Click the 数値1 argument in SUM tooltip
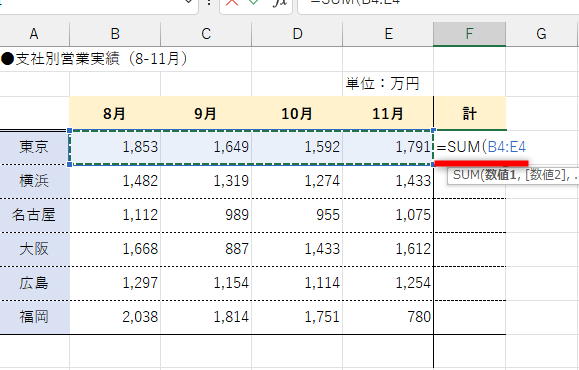Viewport: 579px width, 370px height. tap(500, 175)
